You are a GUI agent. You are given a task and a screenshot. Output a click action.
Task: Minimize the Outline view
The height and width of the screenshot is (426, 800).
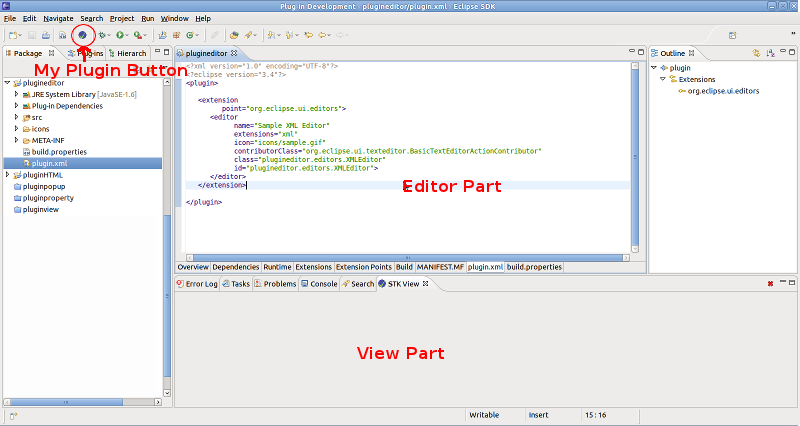(783, 52)
